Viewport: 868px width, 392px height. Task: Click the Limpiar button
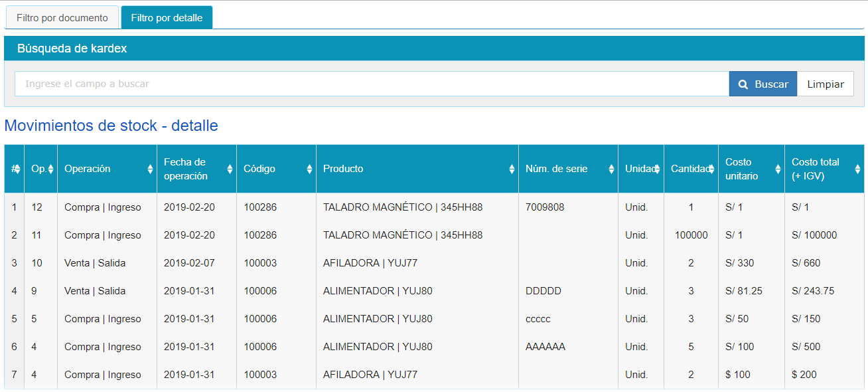825,84
